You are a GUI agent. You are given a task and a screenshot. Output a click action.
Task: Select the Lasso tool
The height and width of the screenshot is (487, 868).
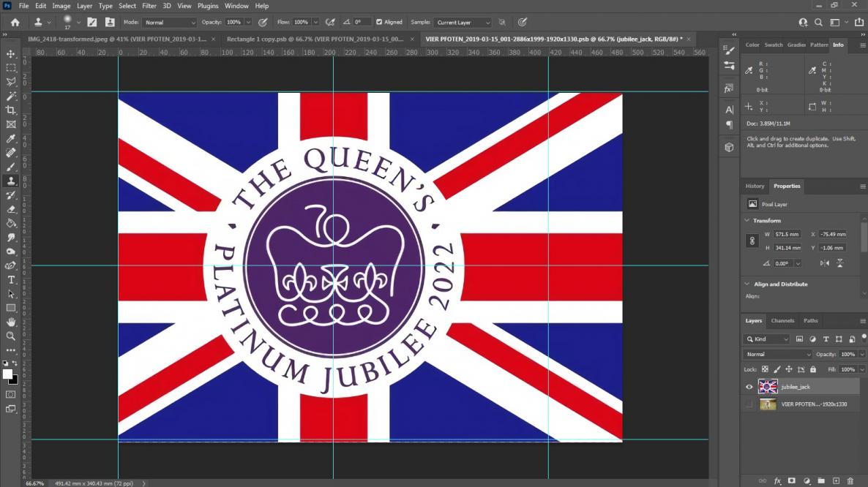(10, 82)
